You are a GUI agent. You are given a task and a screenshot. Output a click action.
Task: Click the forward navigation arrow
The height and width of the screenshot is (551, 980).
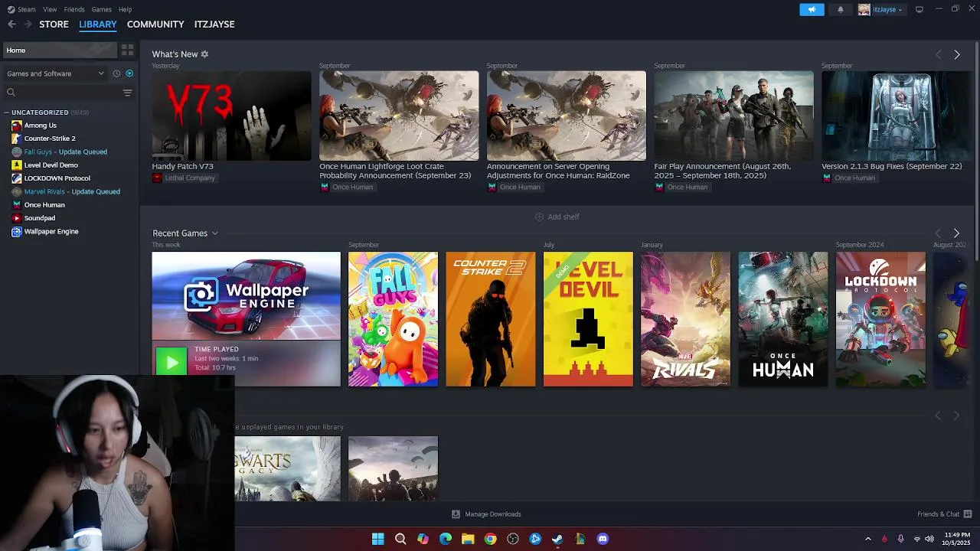(29, 24)
